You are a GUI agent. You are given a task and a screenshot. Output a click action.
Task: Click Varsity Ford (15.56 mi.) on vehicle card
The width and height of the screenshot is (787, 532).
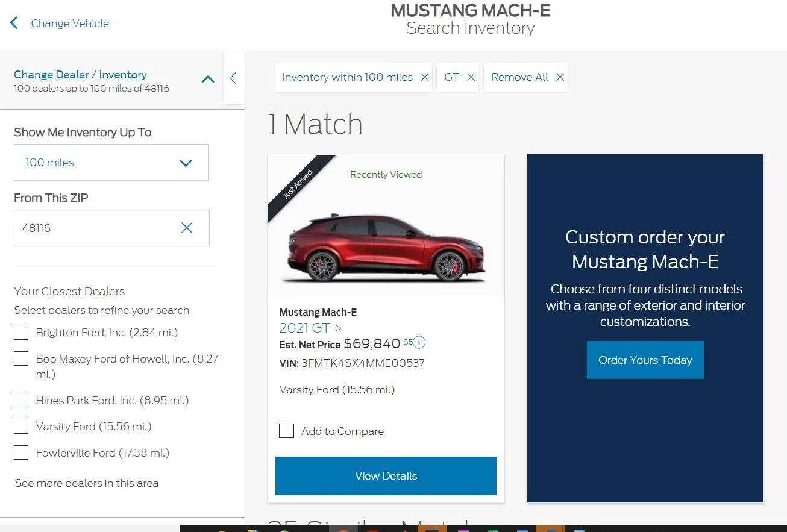[x=337, y=390]
